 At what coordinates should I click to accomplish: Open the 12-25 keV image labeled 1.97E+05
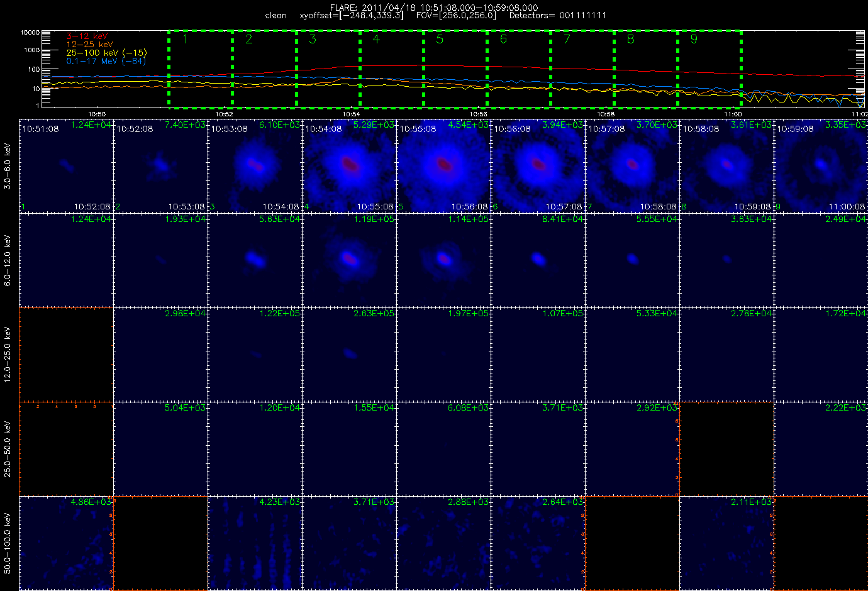444,354
